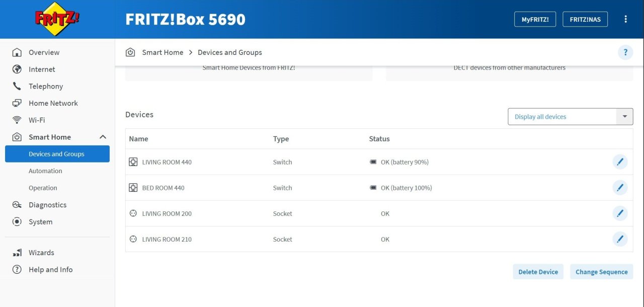644x307 pixels.
Task: Click the FRITZ!NAS button
Action: [585, 19]
